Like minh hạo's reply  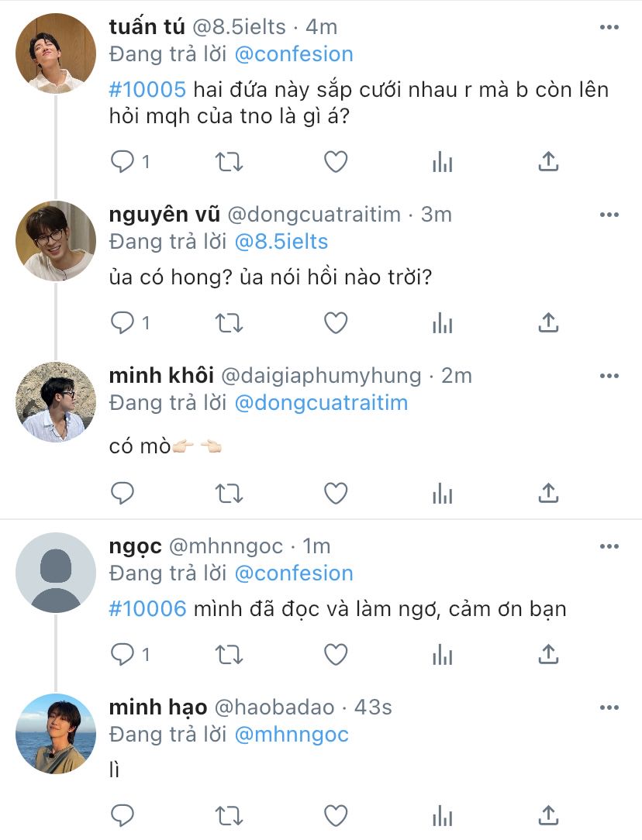coord(335,815)
